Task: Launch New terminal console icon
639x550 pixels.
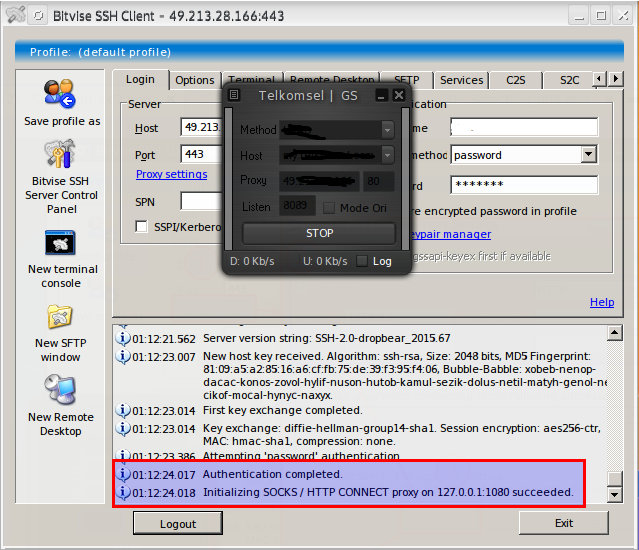Action: tap(60, 243)
